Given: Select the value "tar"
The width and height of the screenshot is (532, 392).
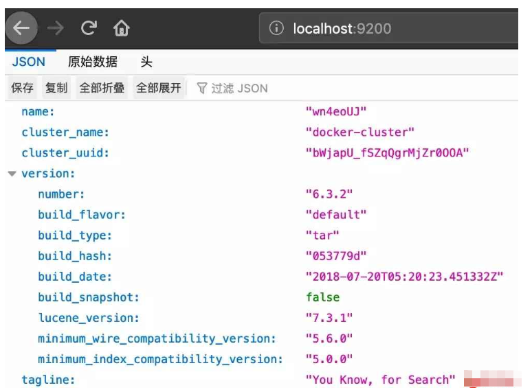Looking at the screenshot, I should pyautogui.click(x=322, y=235).
